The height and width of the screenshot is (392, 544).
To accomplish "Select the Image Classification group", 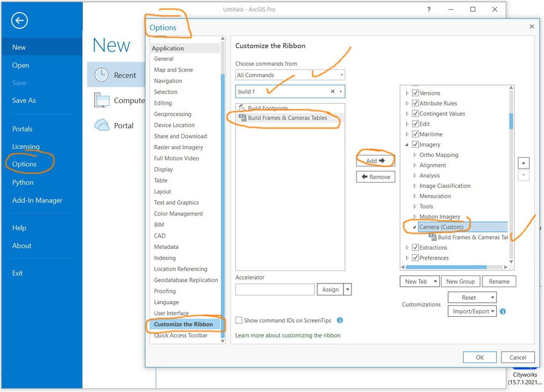I will tap(445, 186).
